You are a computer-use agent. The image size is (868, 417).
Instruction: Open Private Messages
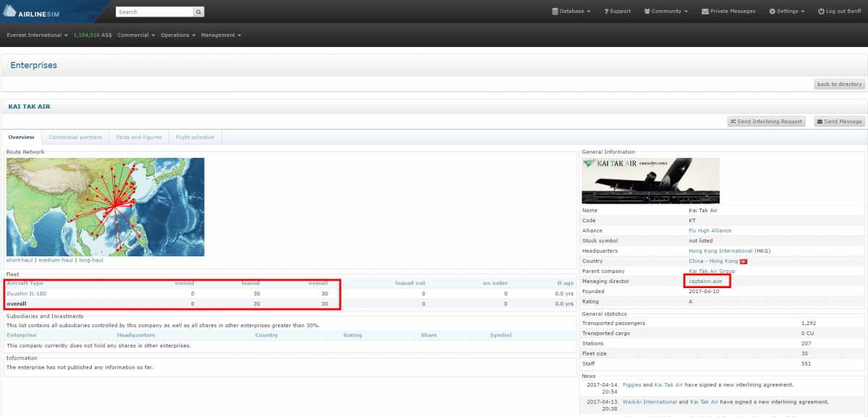(729, 12)
